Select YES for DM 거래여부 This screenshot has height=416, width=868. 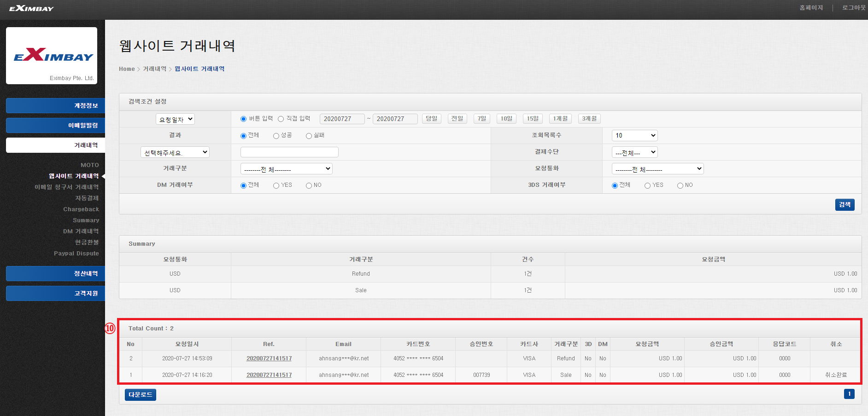(276, 185)
